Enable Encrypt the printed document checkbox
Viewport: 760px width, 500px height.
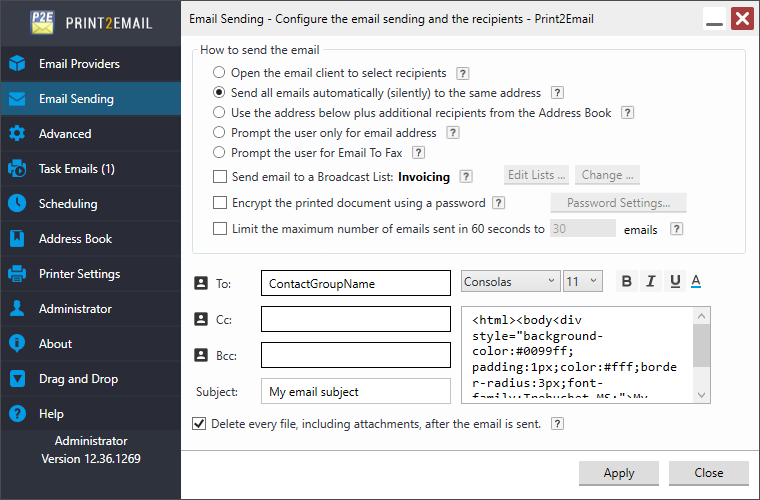[x=220, y=203]
